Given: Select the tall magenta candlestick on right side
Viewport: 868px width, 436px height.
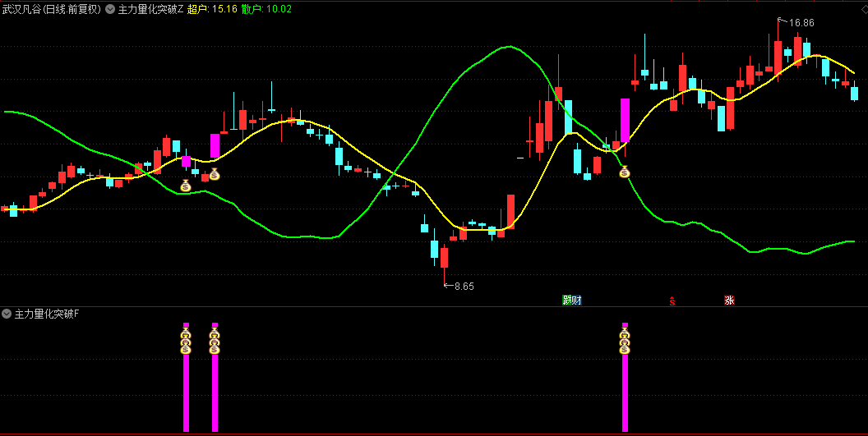Looking at the screenshot, I should 625,120.
